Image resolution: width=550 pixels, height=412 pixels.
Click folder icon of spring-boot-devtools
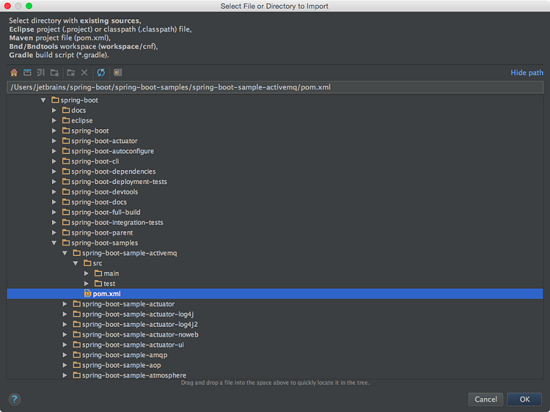[x=66, y=192]
